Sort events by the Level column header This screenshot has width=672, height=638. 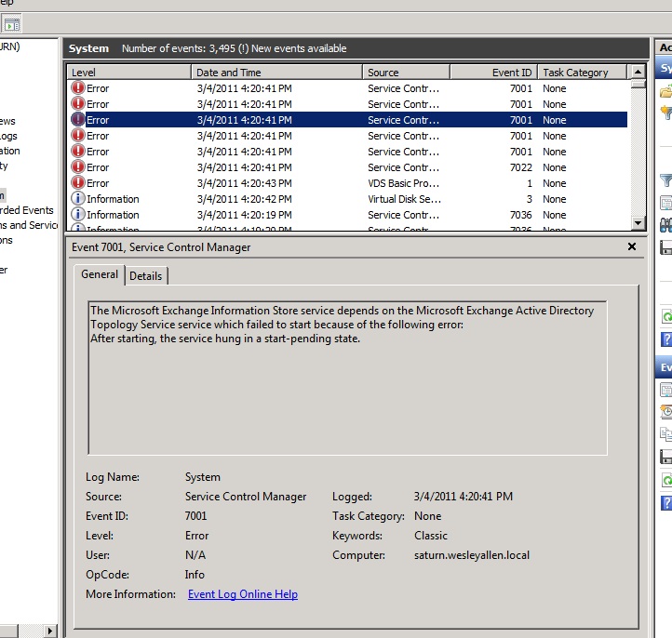point(129,73)
